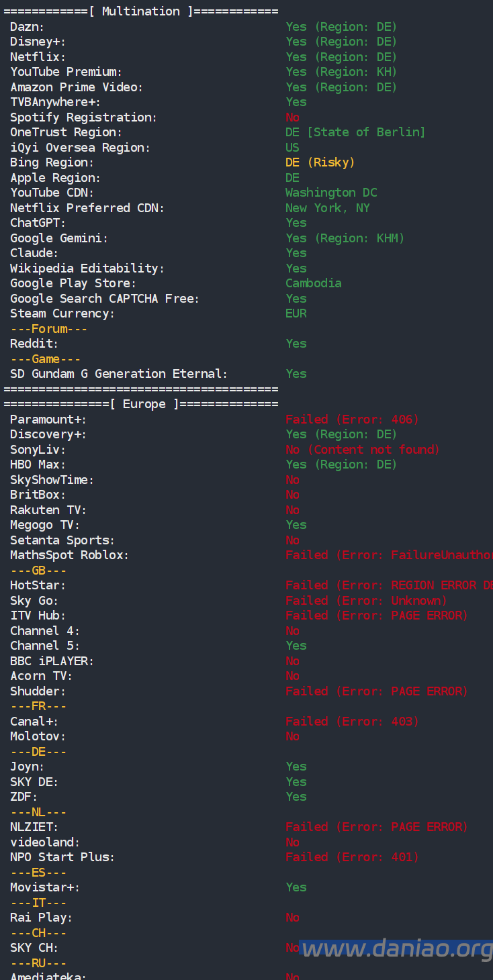Click the ---GB--- subsection heading
Viewport: 493px width, 980px height.
point(38,571)
